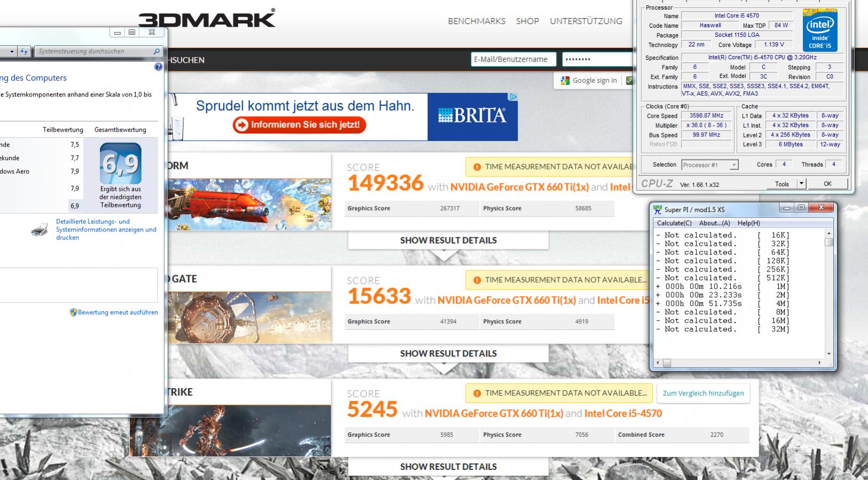The height and width of the screenshot is (480, 868).
Task: Click the magnifier icon in Control Panel search box
Action: tap(157, 51)
